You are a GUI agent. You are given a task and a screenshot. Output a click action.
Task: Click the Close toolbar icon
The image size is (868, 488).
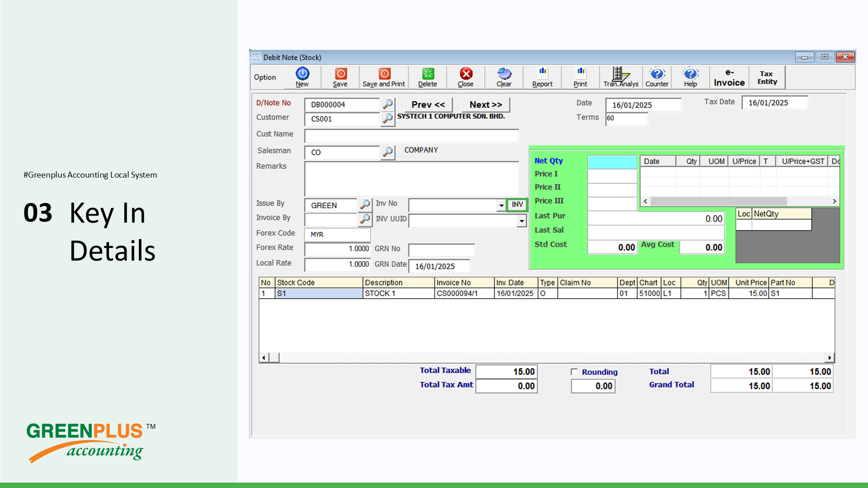tap(466, 77)
